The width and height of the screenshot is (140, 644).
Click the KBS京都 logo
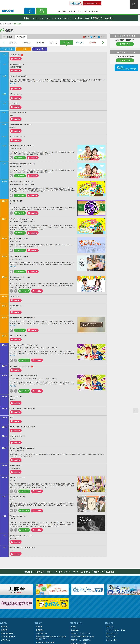pos(8,11)
